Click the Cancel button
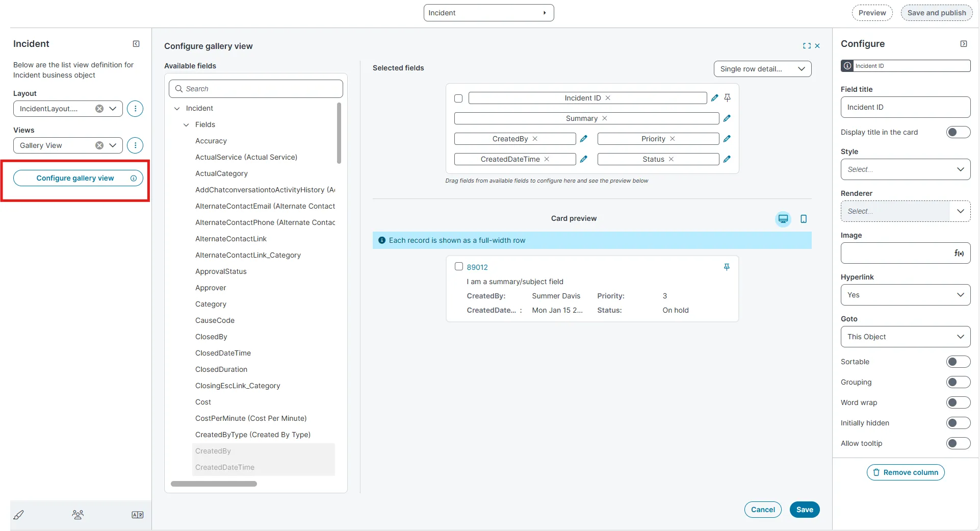The image size is (980, 531). tap(763, 510)
